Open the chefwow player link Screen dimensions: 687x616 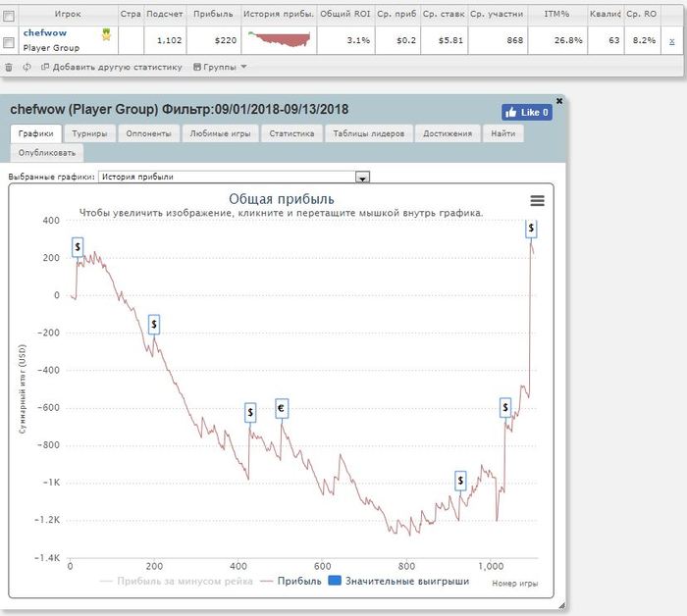pos(45,32)
